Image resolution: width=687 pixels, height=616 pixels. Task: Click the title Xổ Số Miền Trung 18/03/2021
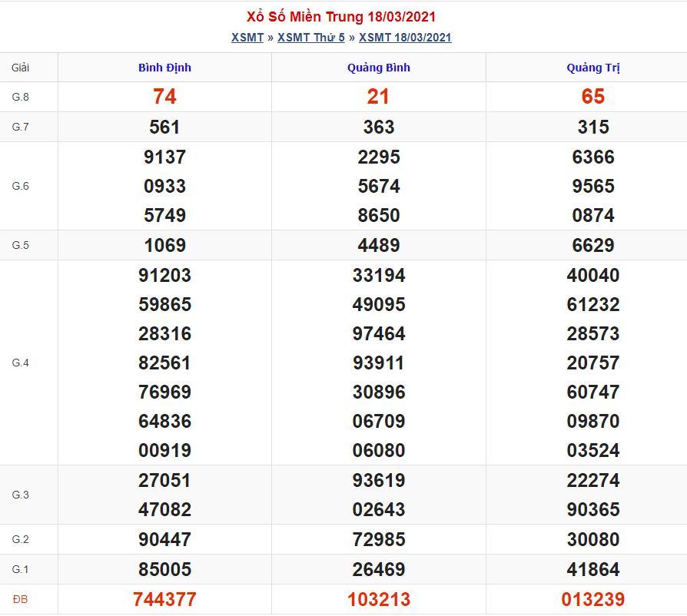pos(341,17)
